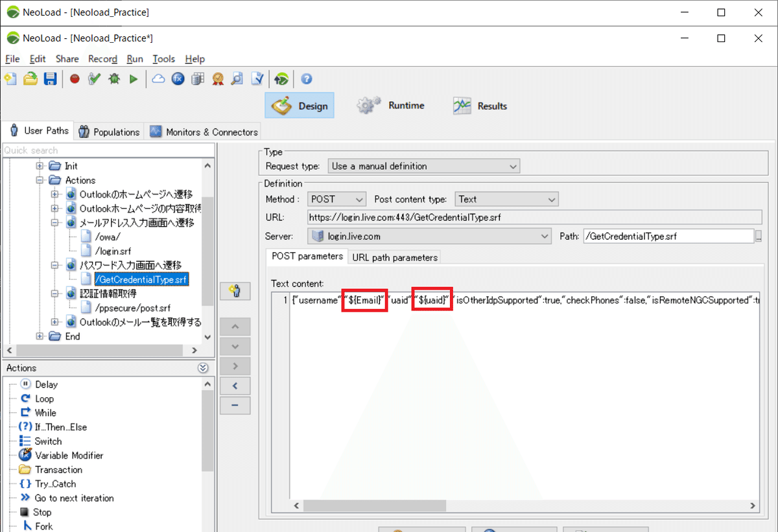The image size is (778, 532).
Task: Click the award ribbon toolbar icon
Action: click(218, 79)
